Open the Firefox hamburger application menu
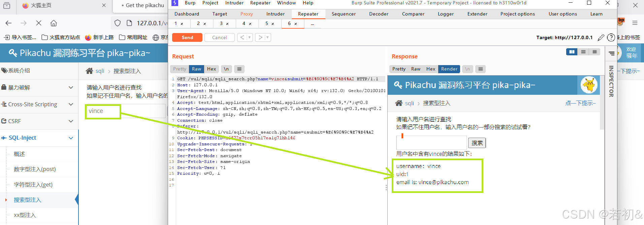Screen dimensions: 644x225 (x=635, y=23)
